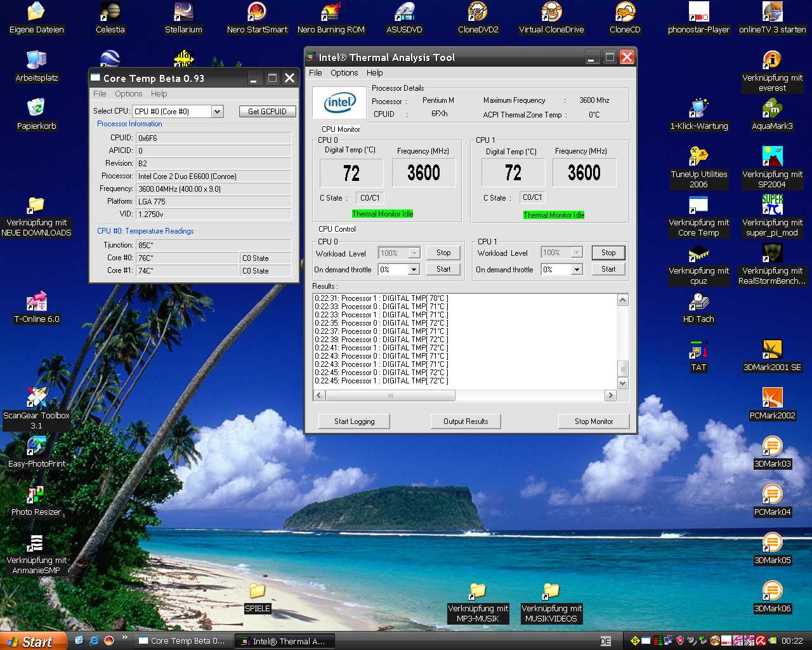Open File menu in Core Temp
The image size is (812, 650).
[100, 93]
